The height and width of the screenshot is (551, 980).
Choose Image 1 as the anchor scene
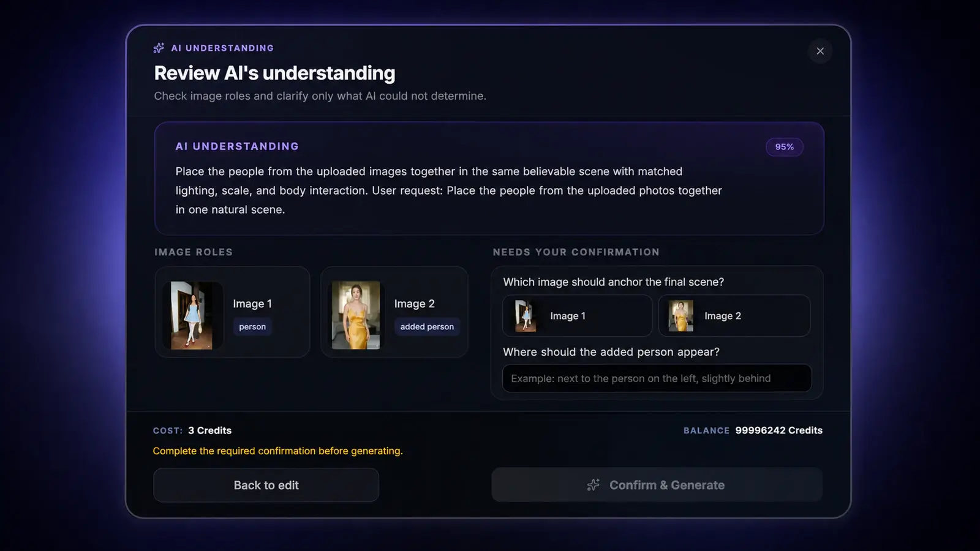[x=578, y=316]
